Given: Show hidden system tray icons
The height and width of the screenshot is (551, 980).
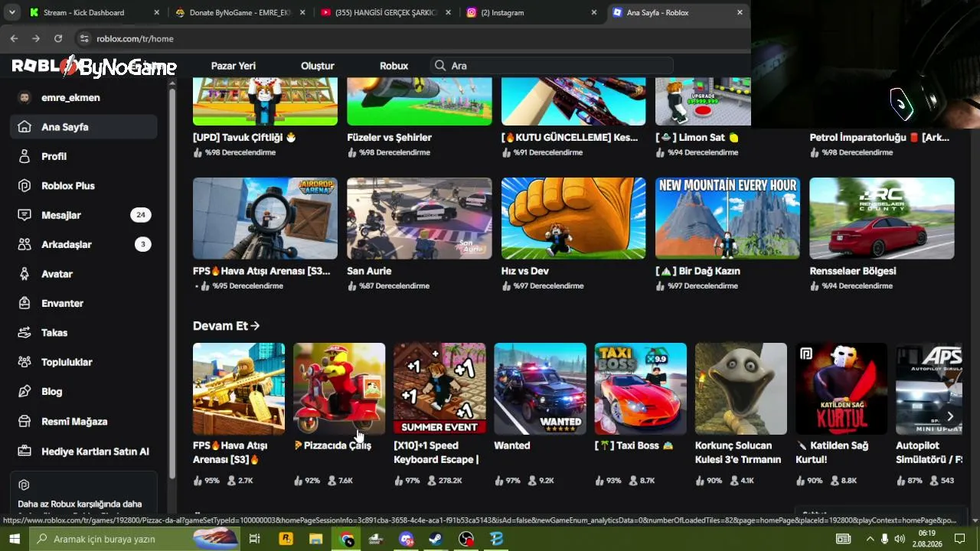Looking at the screenshot, I should coord(870,539).
